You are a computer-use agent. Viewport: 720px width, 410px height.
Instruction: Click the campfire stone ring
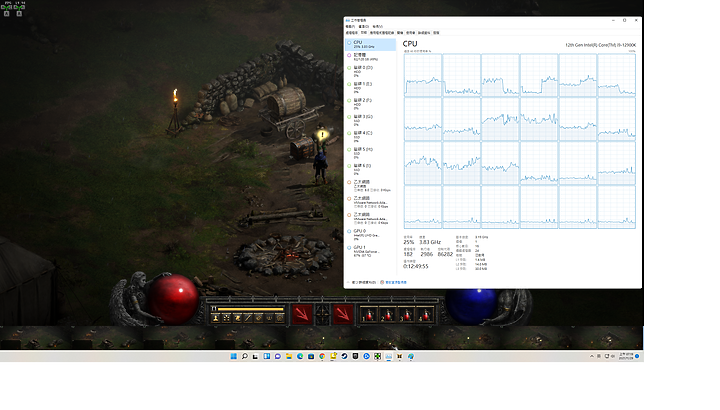(x=284, y=255)
